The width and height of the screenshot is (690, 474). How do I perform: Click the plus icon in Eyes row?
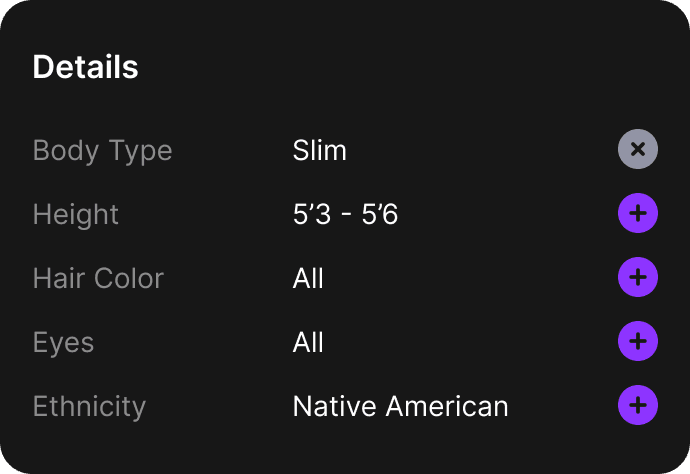point(638,342)
